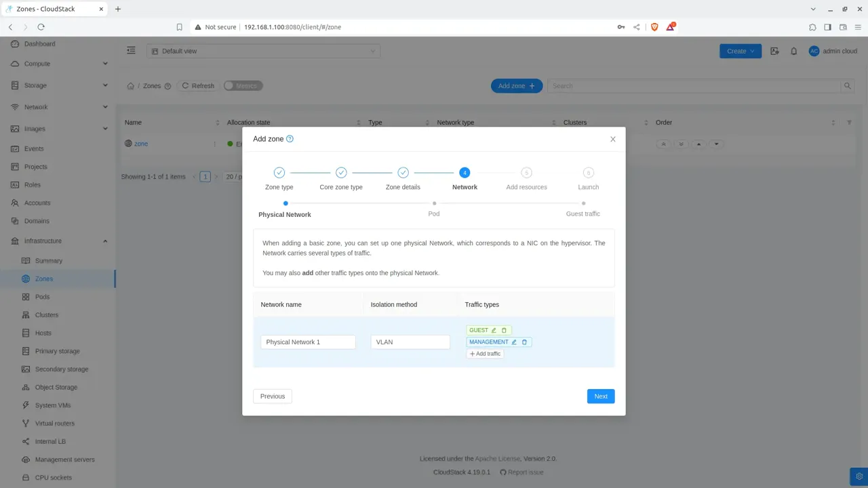Click the search magnifier icon

(x=848, y=86)
